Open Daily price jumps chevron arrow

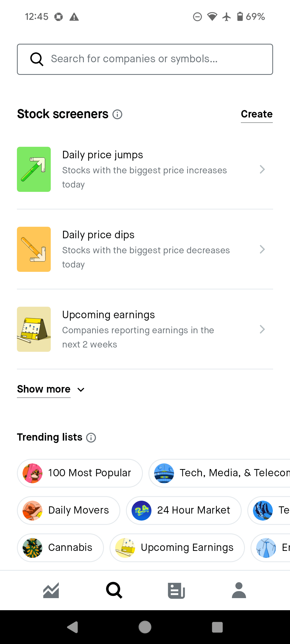pyautogui.click(x=262, y=169)
